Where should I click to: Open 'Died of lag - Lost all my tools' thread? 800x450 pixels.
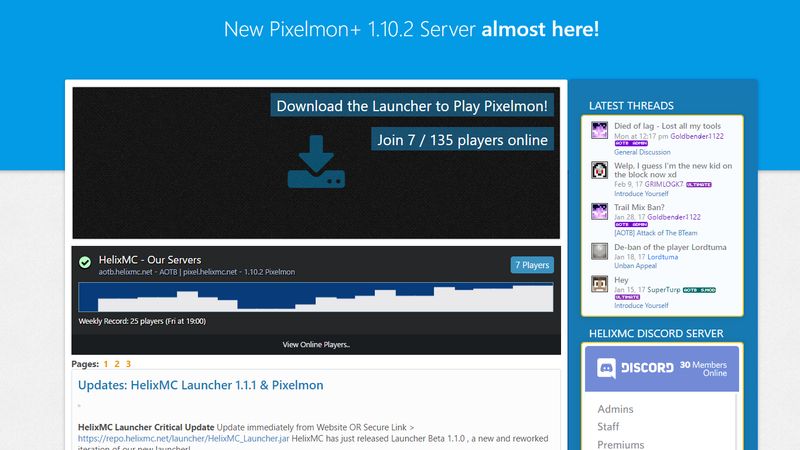click(667, 126)
